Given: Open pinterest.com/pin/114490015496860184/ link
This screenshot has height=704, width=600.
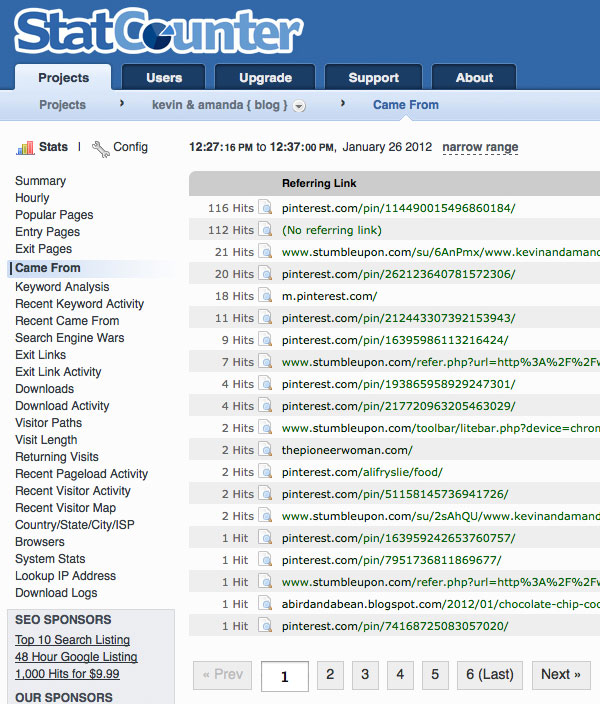Looking at the screenshot, I should 398,208.
